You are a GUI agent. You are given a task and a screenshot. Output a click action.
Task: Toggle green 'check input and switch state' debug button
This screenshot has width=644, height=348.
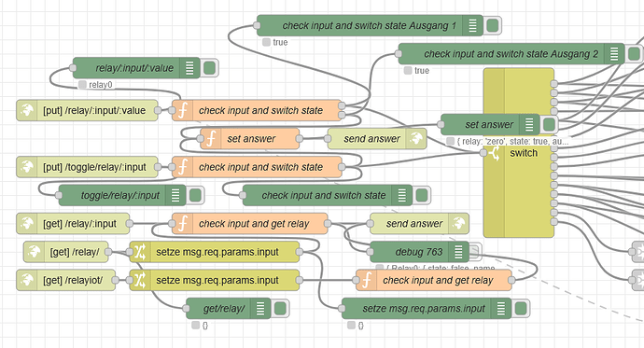coord(422,195)
